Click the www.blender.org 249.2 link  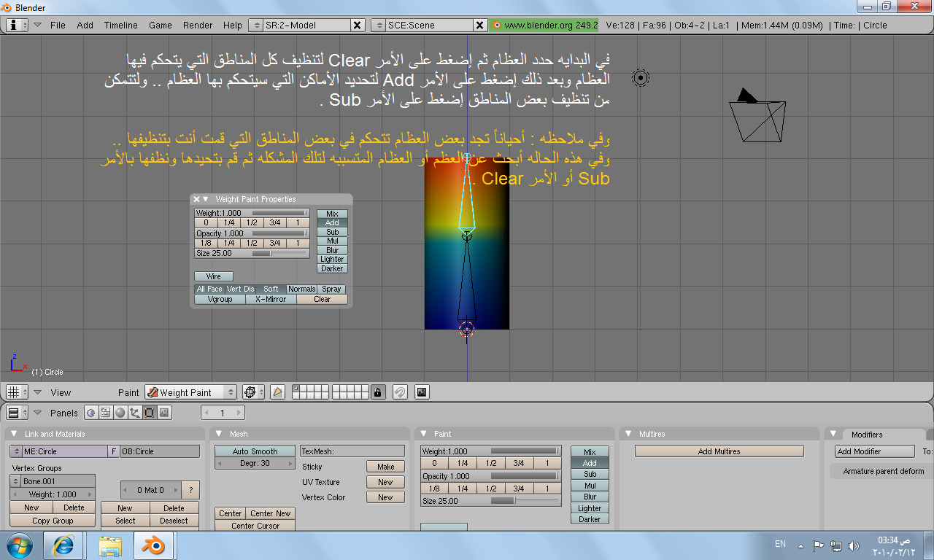(544, 25)
